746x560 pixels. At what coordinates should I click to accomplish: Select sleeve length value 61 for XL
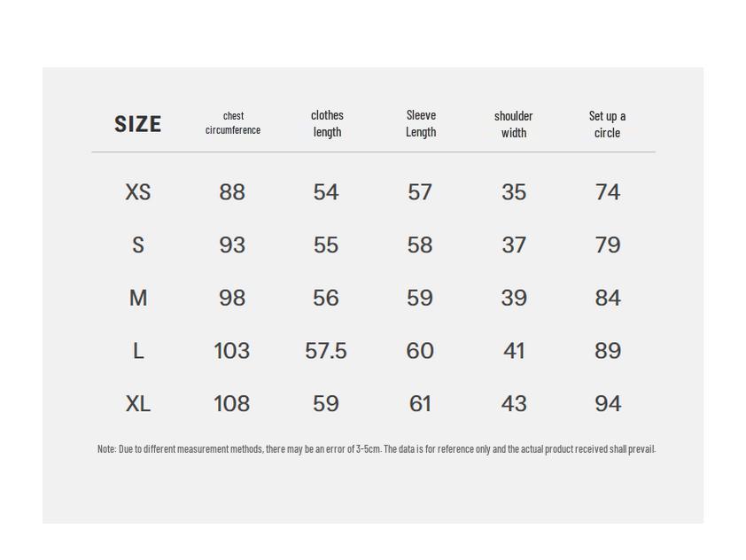click(420, 404)
